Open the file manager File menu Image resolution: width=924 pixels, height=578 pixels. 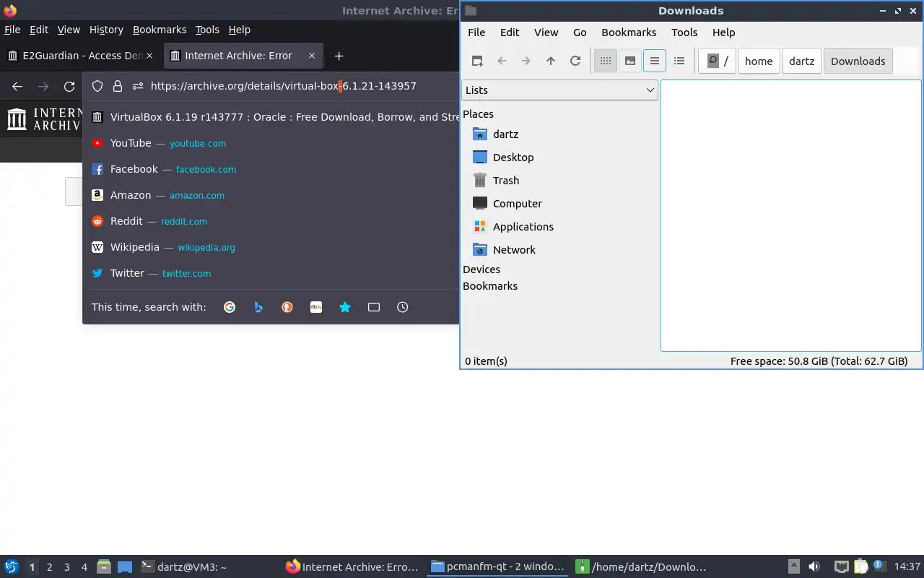[x=476, y=33]
